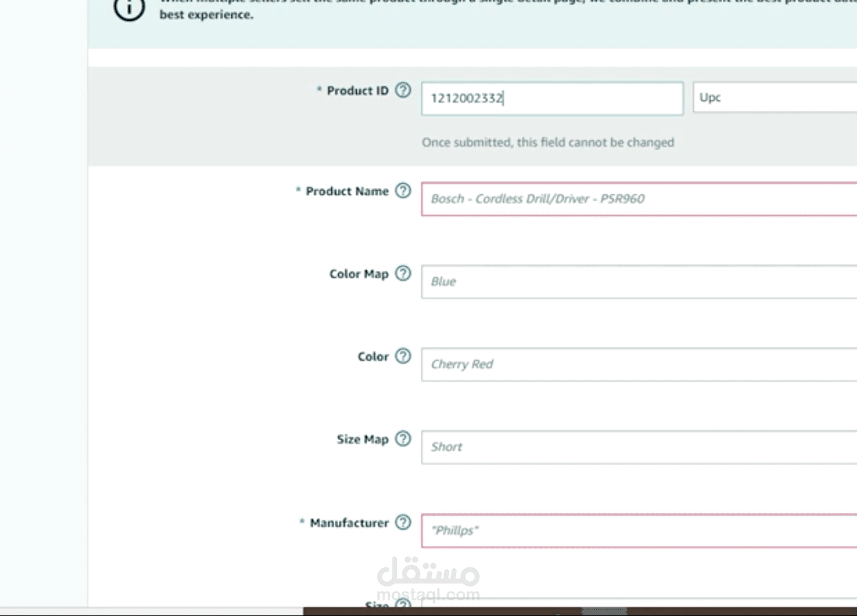Click the Manufacturer label text
The width and height of the screenshot is (857, 616).
[349, 523]
